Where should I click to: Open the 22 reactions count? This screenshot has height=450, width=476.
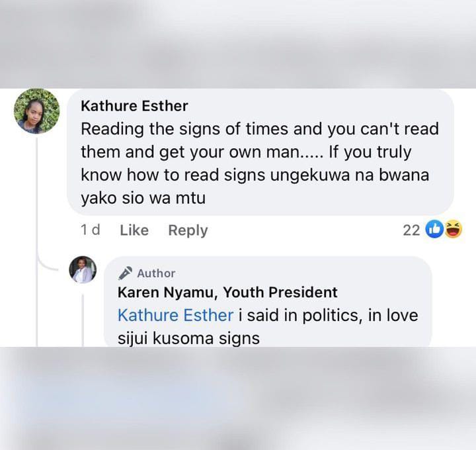[x=411, y=230]
